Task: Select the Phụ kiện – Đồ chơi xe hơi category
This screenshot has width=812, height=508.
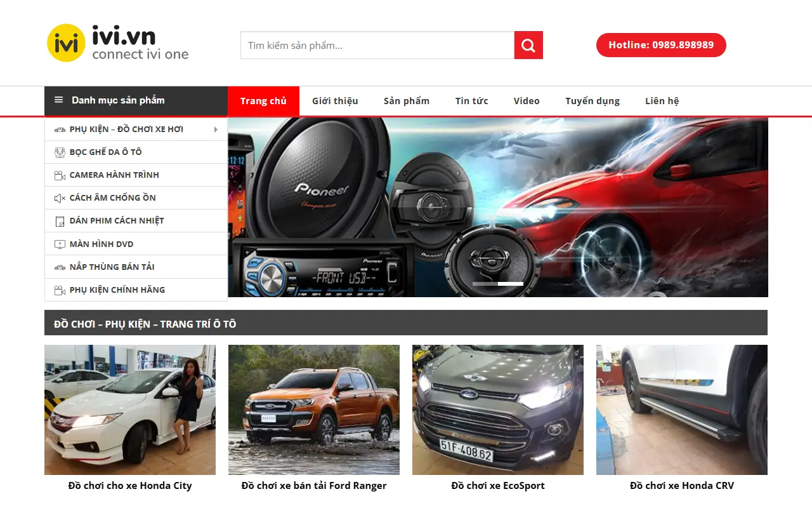Action: click(x=136, y=130)
